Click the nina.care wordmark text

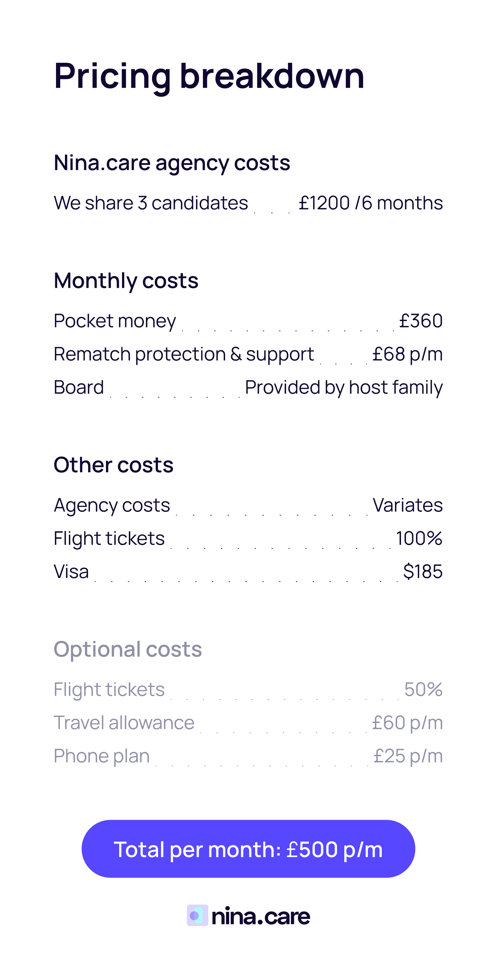pyautogui.click(x=260, y=916)
